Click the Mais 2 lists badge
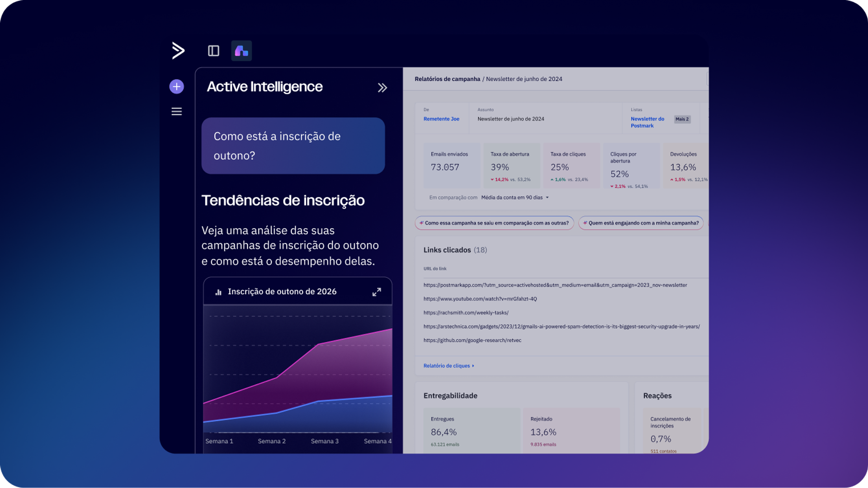The width and height of the screenshot is (868, 488). (682, 119)
